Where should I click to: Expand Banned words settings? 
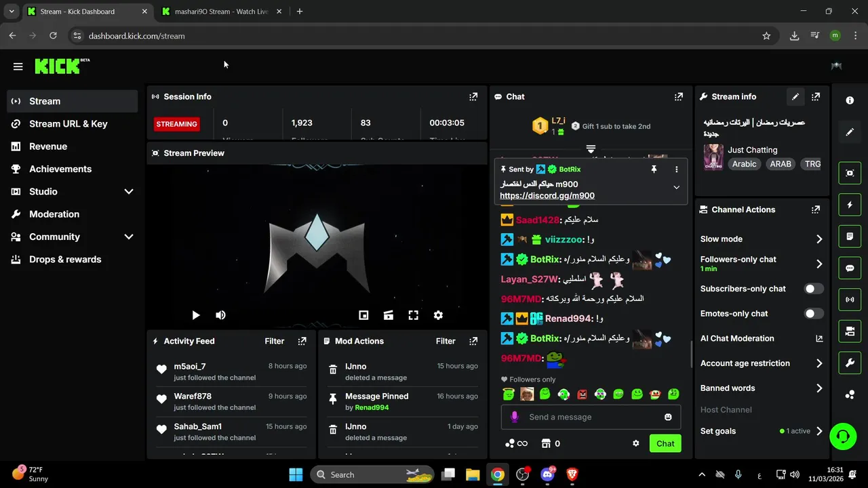click(x=819, y=388)
